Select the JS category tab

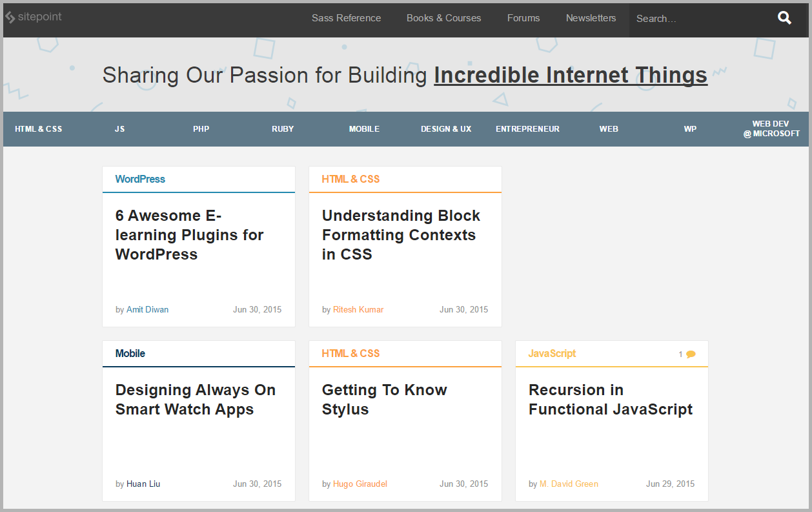119,129
